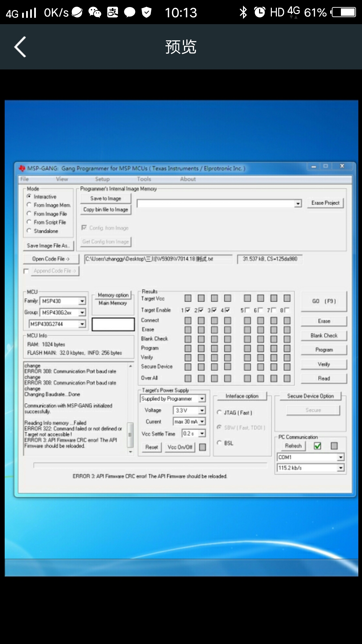Click the file size checksum field
362x644 pixels.
point(270,259)
